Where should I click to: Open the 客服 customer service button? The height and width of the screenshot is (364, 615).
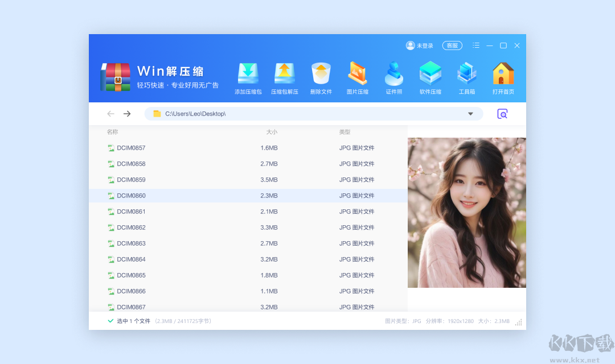452,45
